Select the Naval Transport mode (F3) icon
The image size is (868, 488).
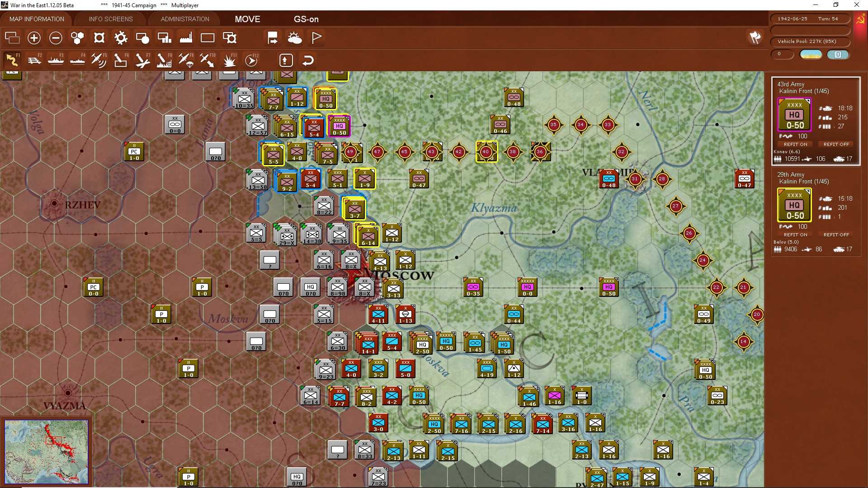tap(56, 60)
